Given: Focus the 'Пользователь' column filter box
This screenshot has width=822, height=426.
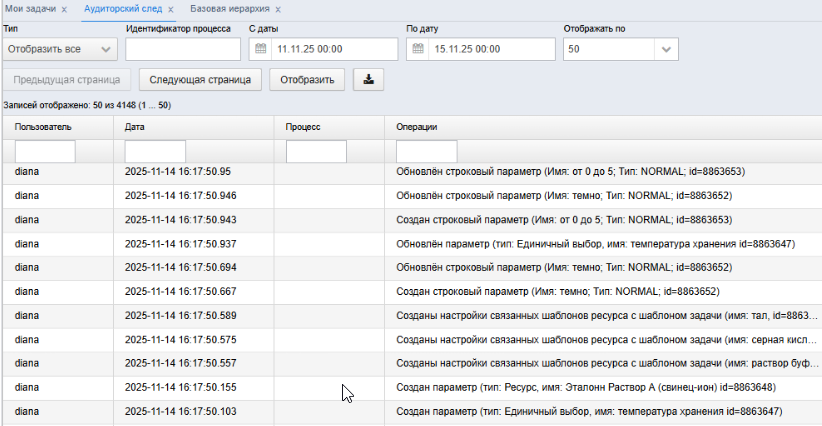Looking at the screenshot, I should pos(45,151).
